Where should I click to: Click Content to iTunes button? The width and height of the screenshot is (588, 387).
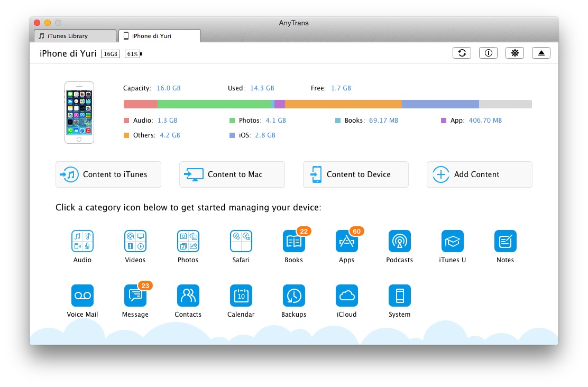click(x=108, y=174)
